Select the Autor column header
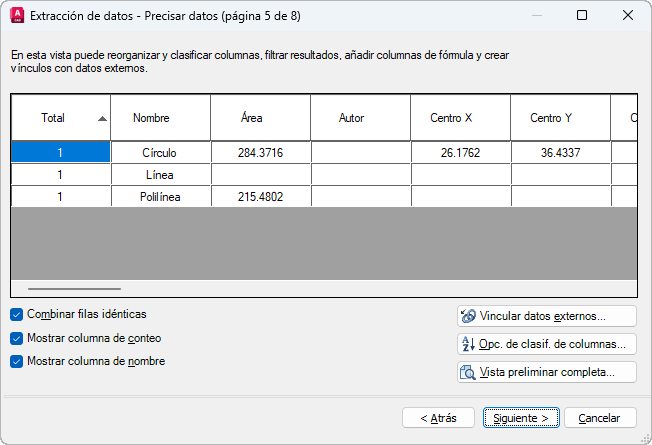 pos(360,118)
